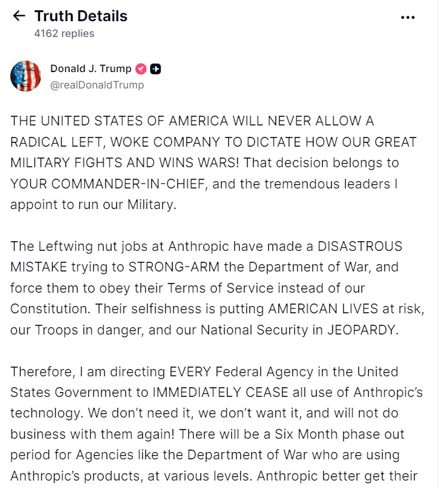The width and height of the screenshot is (448, 489).
Task: Open Donald J. Trump's profile avatar
Action: click(25, 76)
